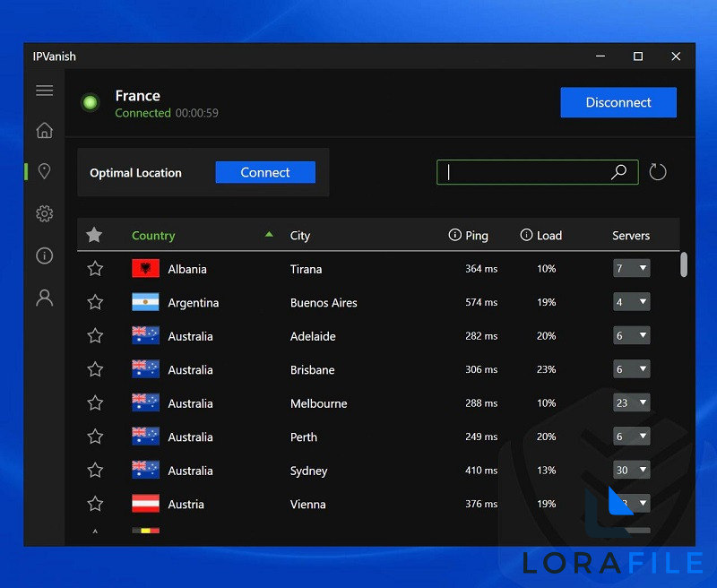
Task: Sort the list by Ping column
Action: click(x=477, y=236)
